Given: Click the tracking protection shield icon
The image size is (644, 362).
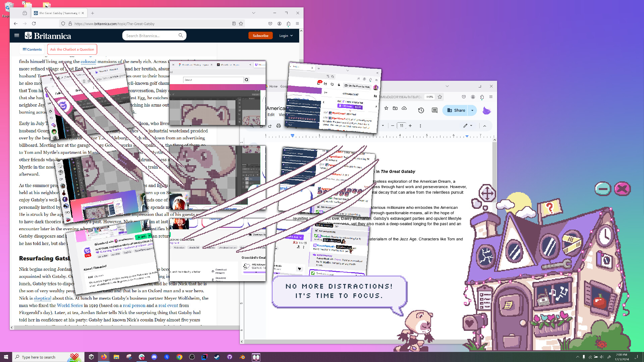Looking at the screenshot, I should tap(63, 23).
